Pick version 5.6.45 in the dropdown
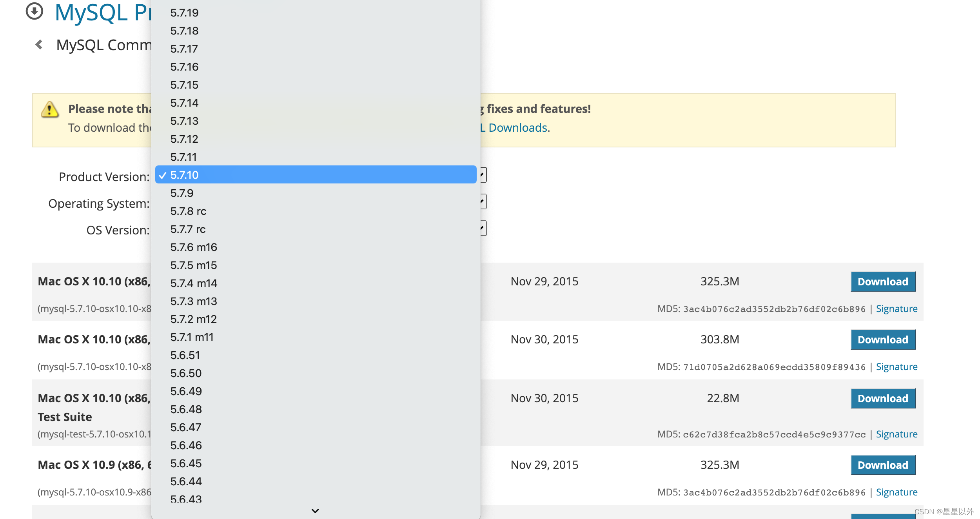 186,464
